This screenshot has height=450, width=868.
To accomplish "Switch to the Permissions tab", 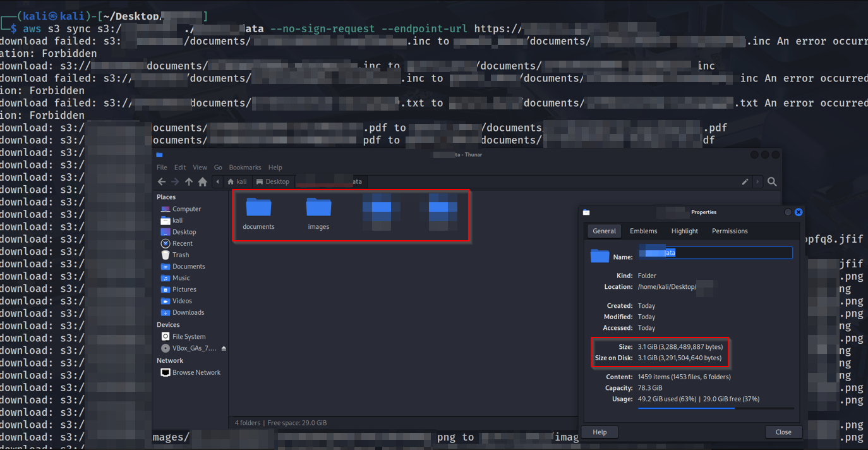I will (730, 231).
